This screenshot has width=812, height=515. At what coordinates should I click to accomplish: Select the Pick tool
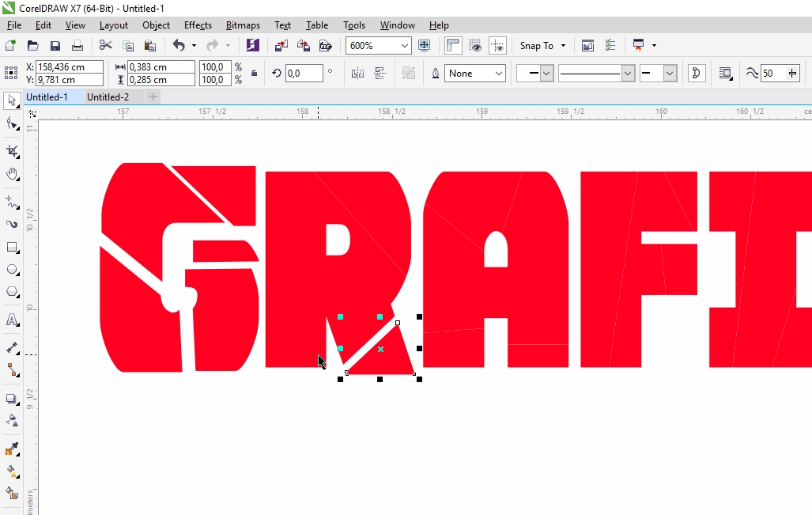click(12, 100)
